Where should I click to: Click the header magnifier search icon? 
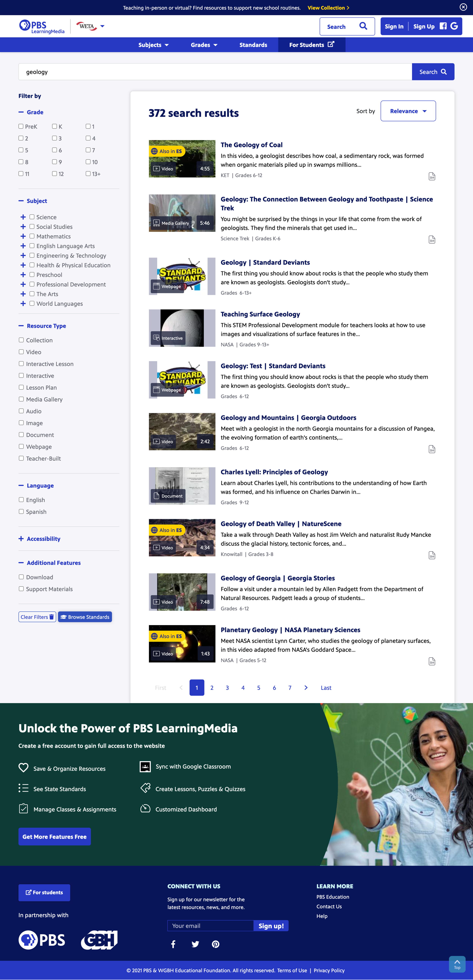363,26
